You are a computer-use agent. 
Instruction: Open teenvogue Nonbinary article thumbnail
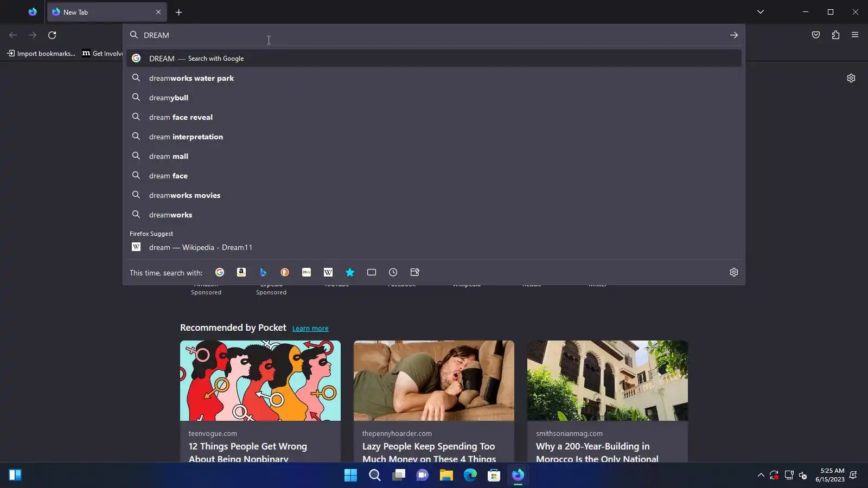[260, 381]
